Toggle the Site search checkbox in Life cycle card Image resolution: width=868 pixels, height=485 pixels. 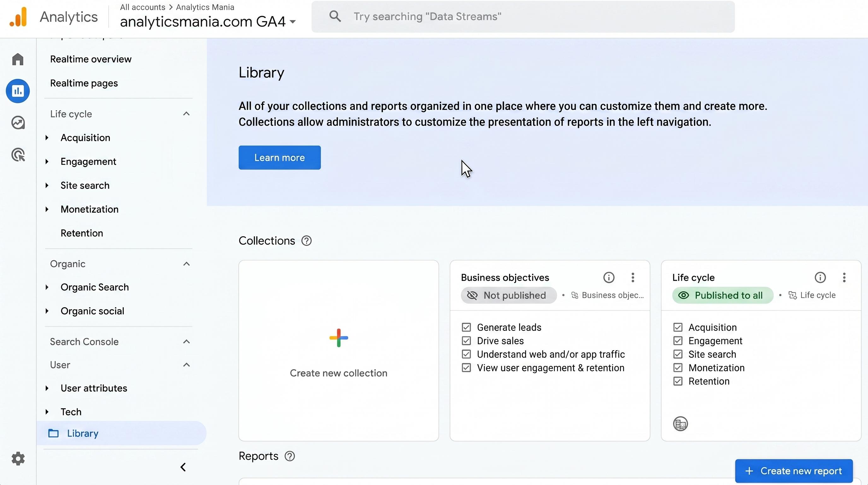pyautogui.click(x=678, y=354)
